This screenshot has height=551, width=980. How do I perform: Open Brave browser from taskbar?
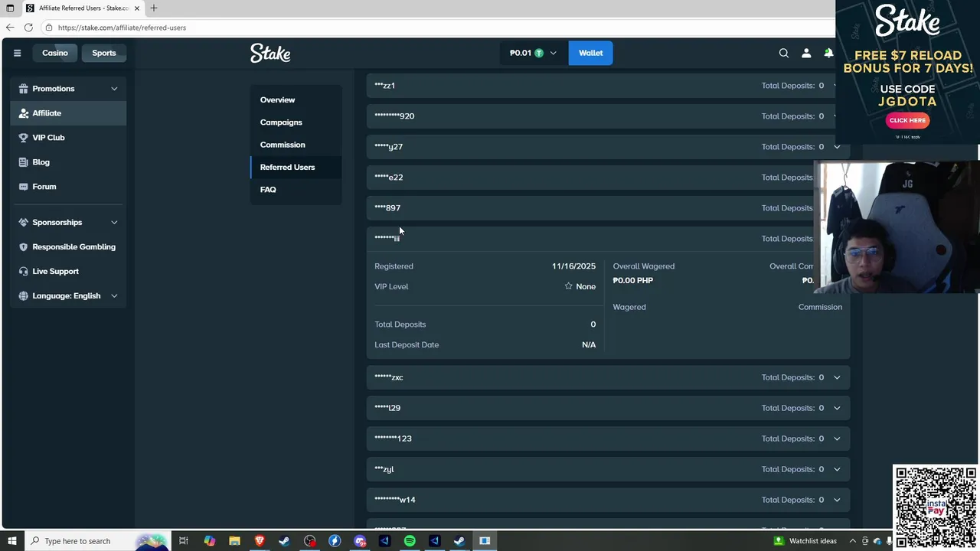click(x=260, y=541)
